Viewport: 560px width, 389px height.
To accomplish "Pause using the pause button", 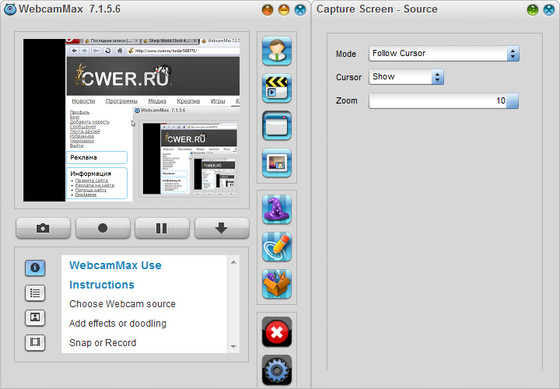I will (162, 228).
